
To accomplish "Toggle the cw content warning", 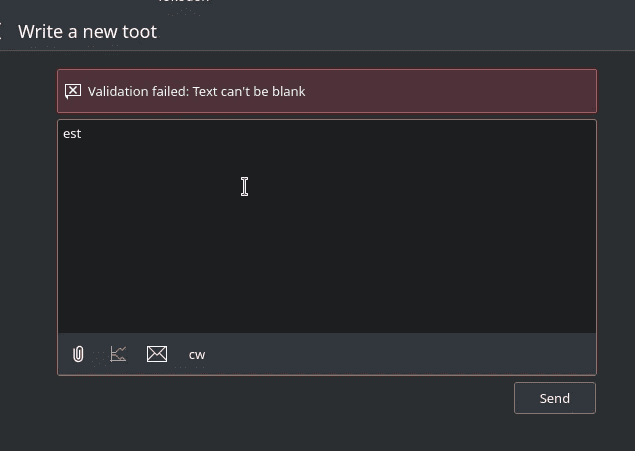I will [x=197, y=355].
